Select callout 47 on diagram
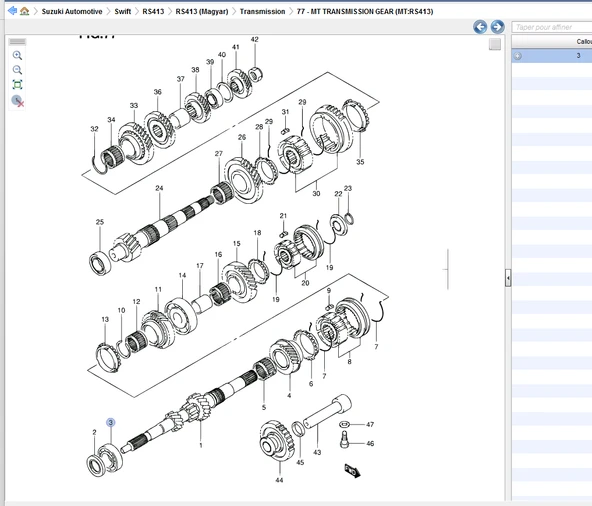Viewport: 592px width, 506px height. (x=370, y=424)
